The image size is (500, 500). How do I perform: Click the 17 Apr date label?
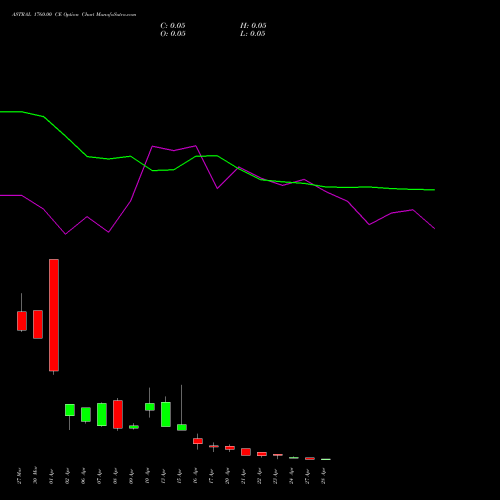pyautogui.click(x=211, y=476)
